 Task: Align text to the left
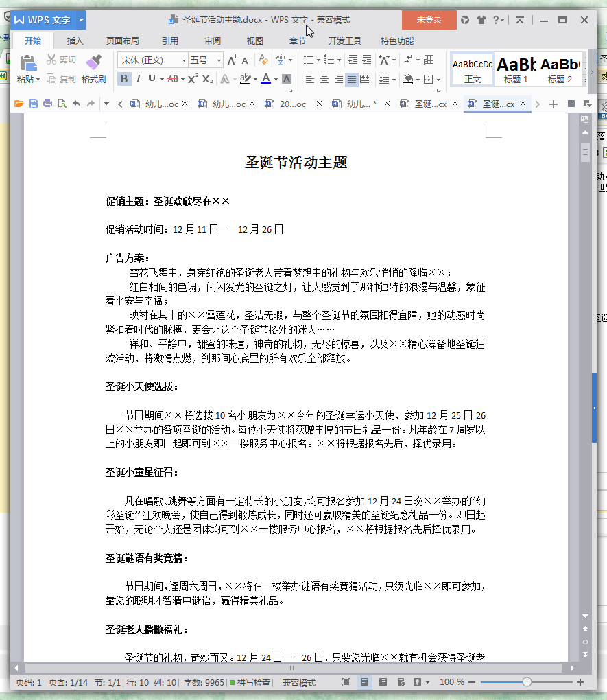pos(309,80)
